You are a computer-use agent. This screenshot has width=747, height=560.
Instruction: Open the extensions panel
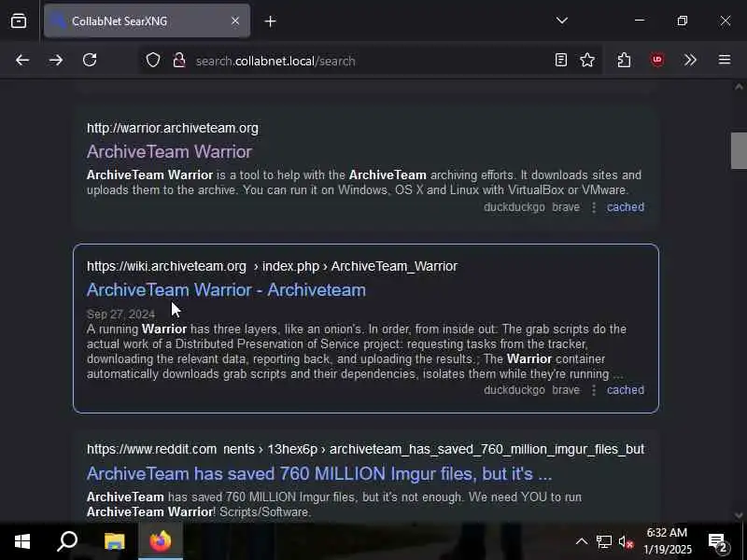tap(624, 60)
